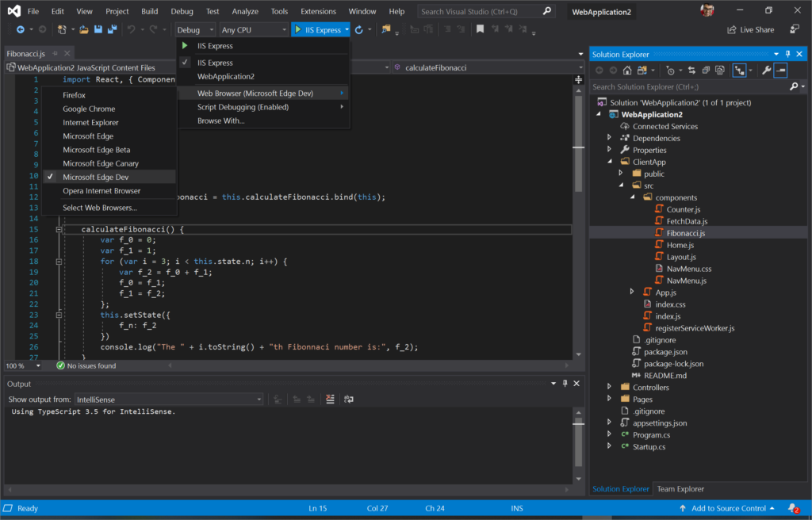Switch to the Team Explorer tab
This screenshot has width=812, height=520.
pyautogui.click(x=680, y=489)
